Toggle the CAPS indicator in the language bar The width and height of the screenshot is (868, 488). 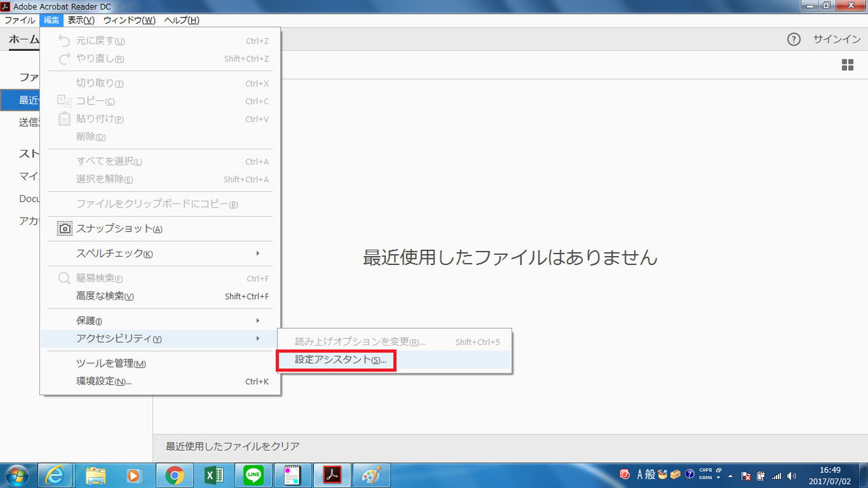[705, 470]
